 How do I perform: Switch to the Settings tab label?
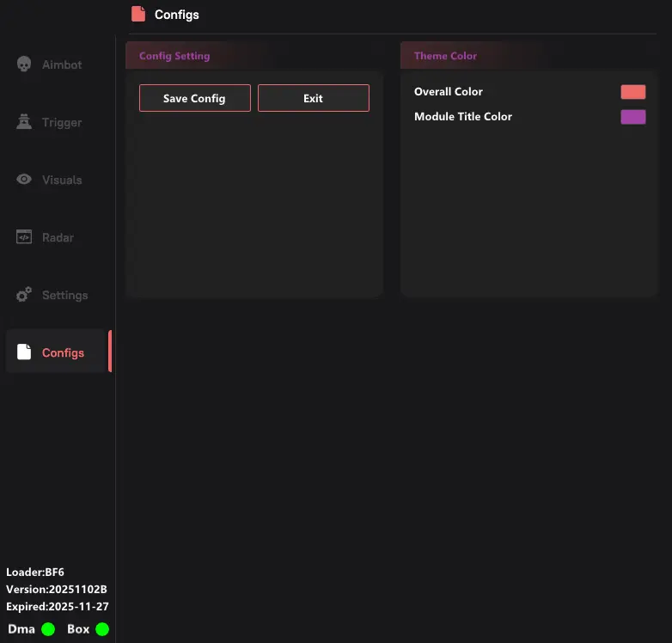pyautogui.click(x=64, y=295)
